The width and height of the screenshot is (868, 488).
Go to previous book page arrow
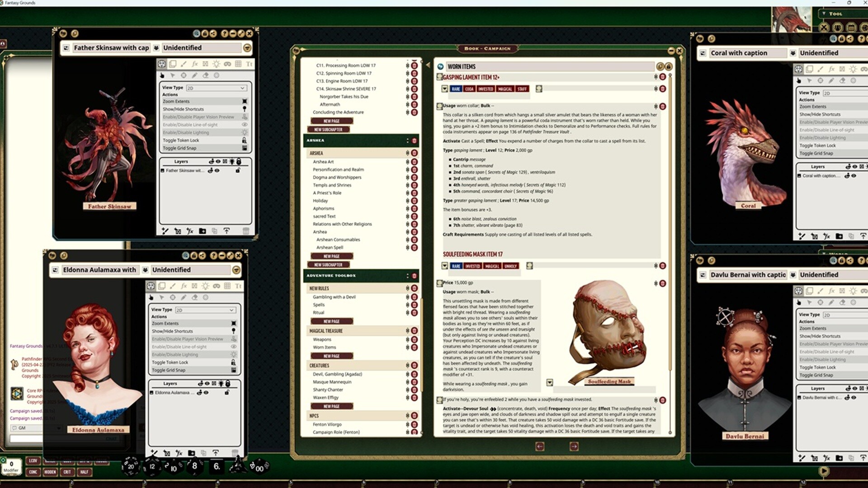(x=540, y=446)
